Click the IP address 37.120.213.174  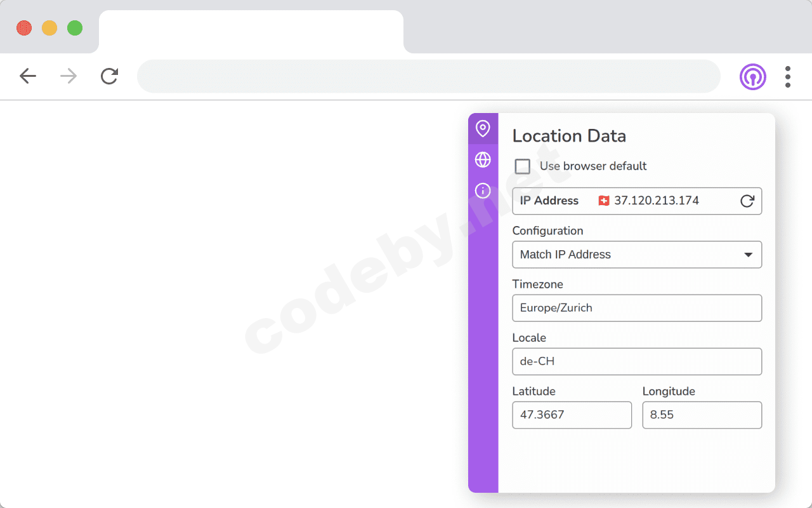click(x=657, y=201)
